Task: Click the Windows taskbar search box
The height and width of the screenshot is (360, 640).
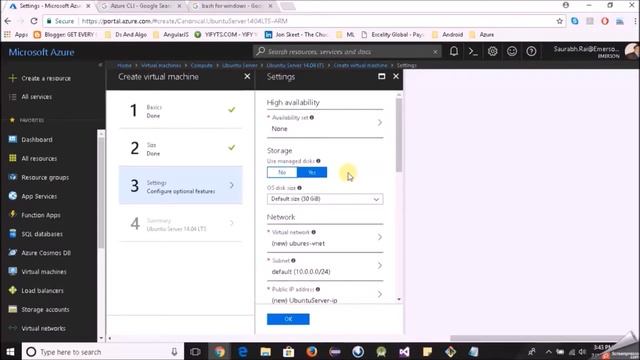Action: point(103,351)
